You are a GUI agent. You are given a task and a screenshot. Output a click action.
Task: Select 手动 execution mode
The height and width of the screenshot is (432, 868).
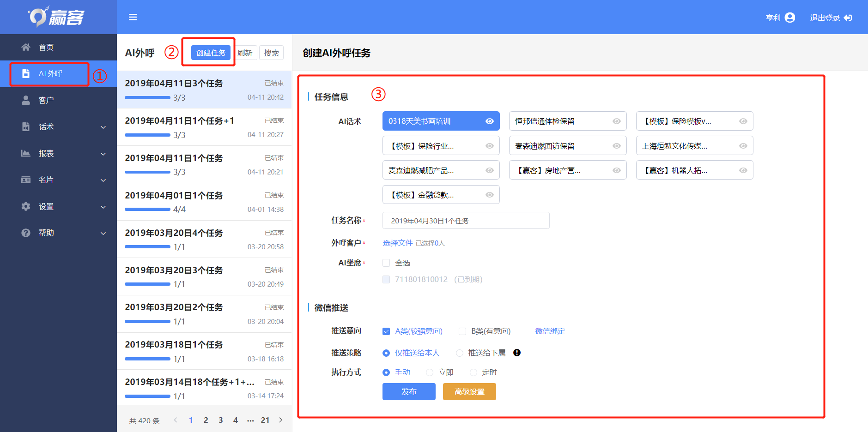(386, 372)
